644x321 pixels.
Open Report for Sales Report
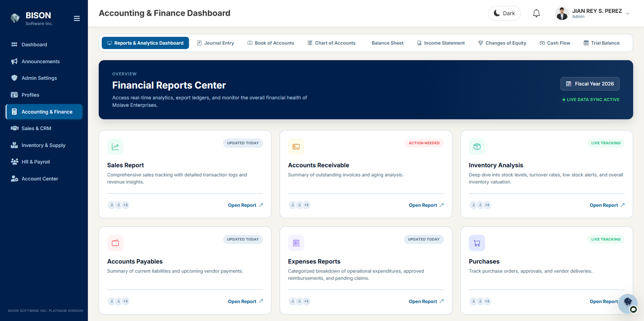(246, 205)
